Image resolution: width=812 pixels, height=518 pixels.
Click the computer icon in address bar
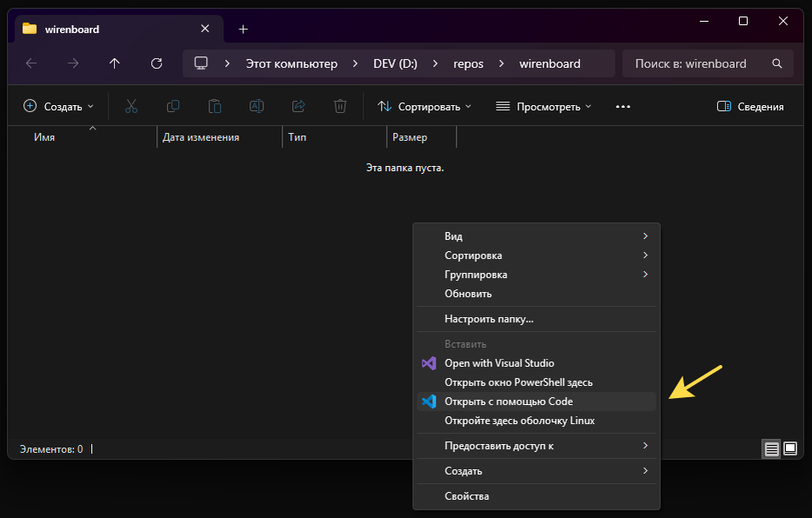(x=201, y=63)
